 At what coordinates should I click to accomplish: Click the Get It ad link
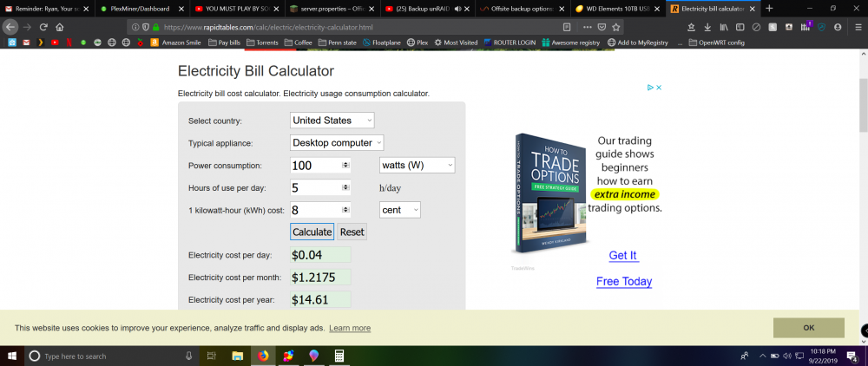tap(623, 256)
